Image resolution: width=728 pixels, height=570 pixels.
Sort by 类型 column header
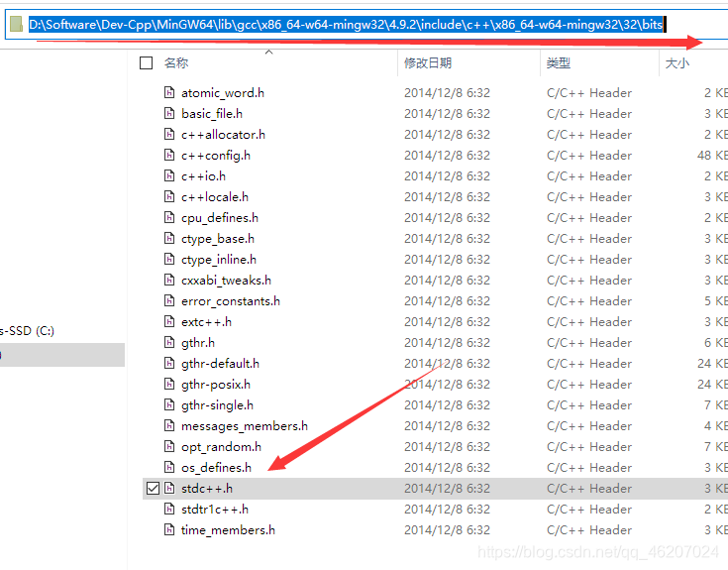coord(558,62)
